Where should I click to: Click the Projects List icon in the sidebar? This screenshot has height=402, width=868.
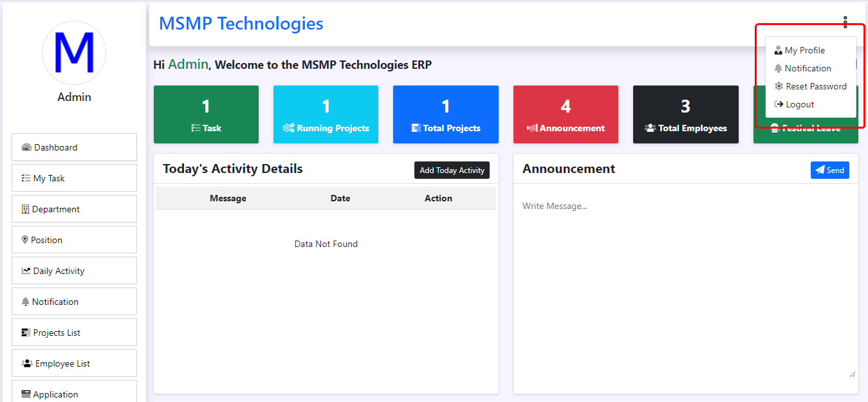(26, 333)
